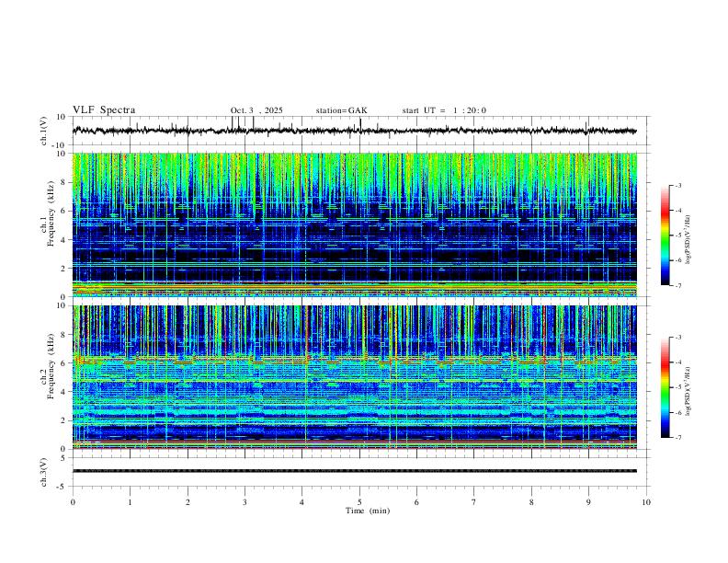The height and width of the screenshot is (563, 728).
Task: Click inside the ch.1 spectrogram panel
Action: [x=355, y=224]
